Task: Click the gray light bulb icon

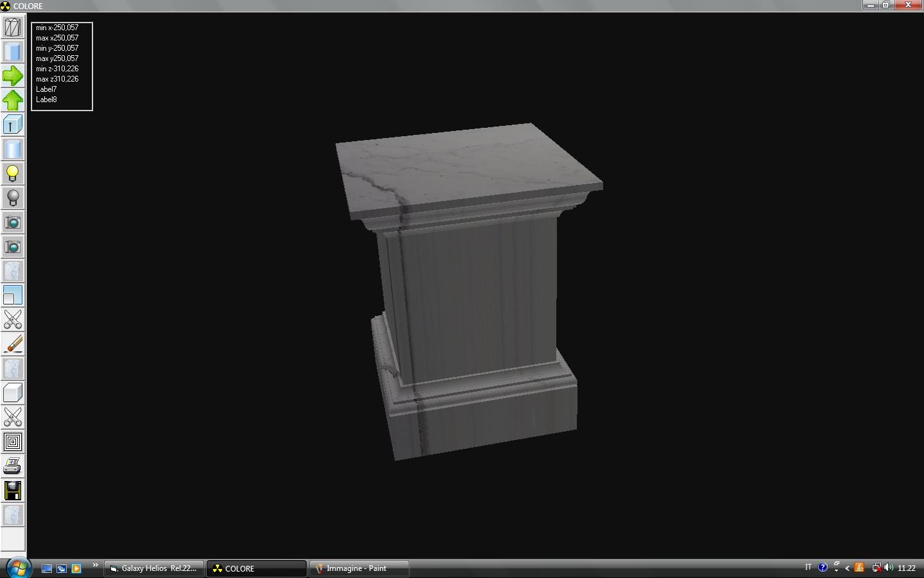Action: point(13,198)
